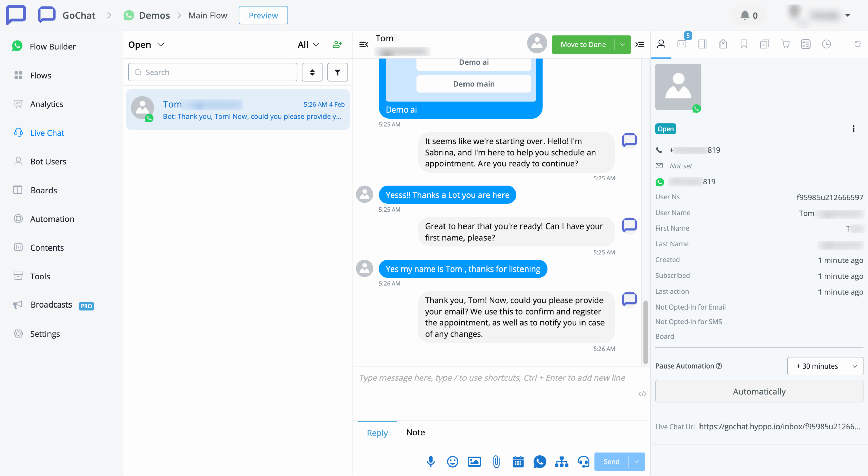Open the emoji picker
Screen dimensions: 868x476
[452, 461]
